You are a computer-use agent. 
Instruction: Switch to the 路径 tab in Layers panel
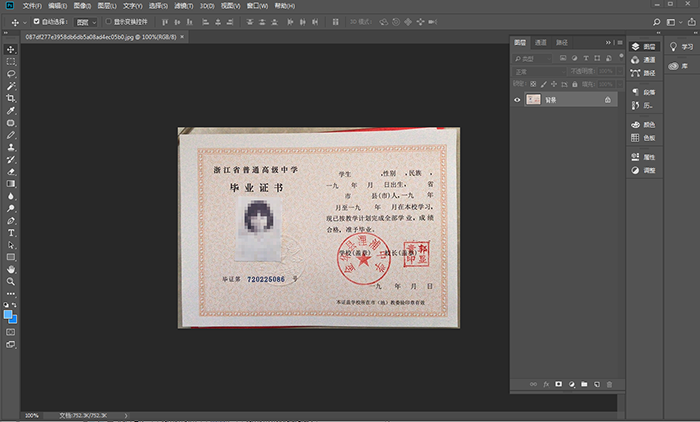562,42
